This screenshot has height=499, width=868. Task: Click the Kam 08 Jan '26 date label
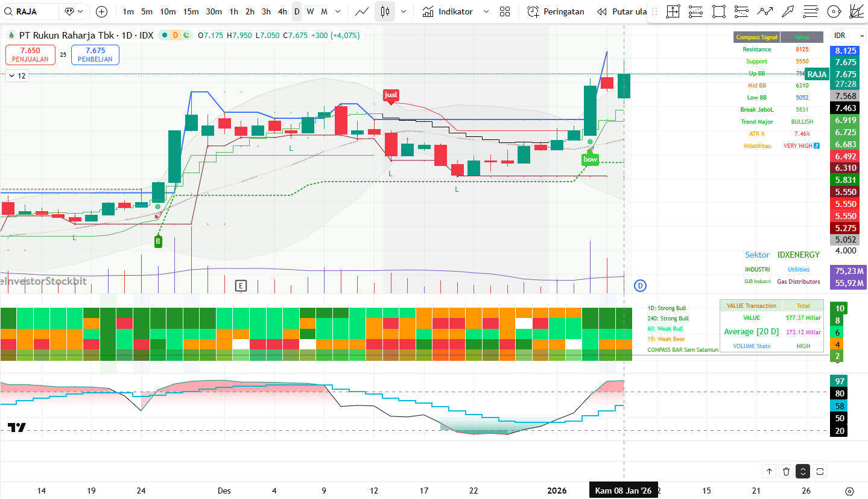[x=624, y=491]
